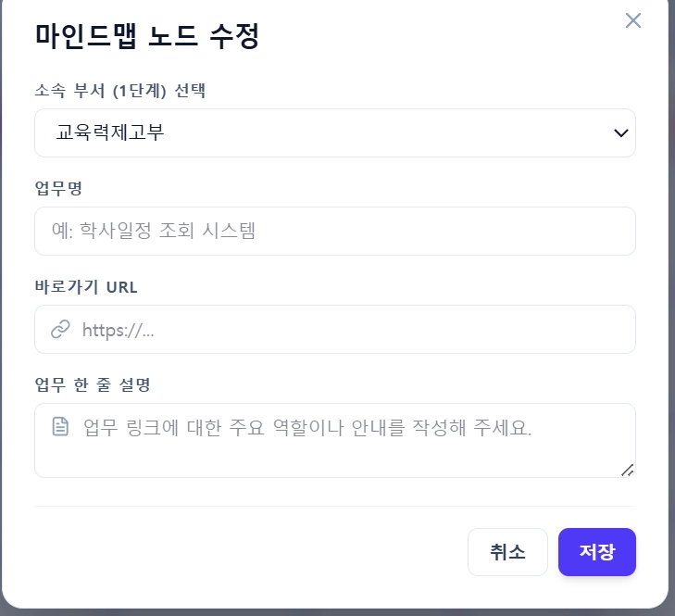Click the divider line above footer buttons
Screen dimensions: 675x616
point(335,506)
